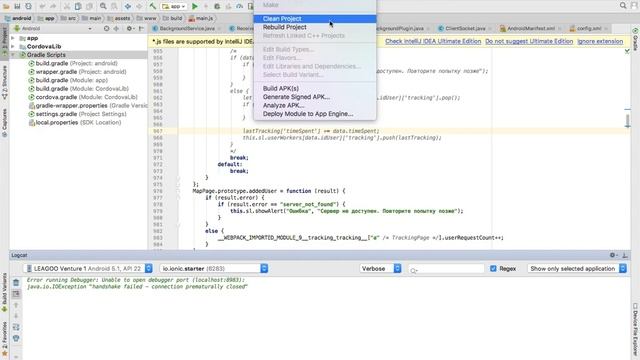The height and width of the screenshot is (360, 640).
Task: Click the Collapse All icon in Project panel
Action: click(x=116, y=28)
